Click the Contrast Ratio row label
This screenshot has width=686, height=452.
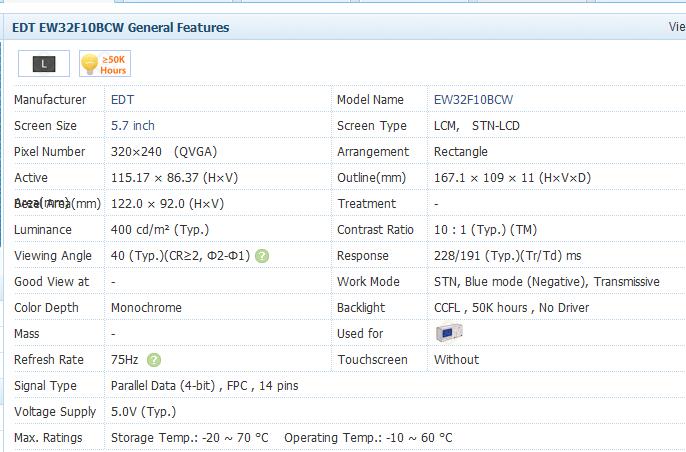pyautogui.click(x=375, y=230)
